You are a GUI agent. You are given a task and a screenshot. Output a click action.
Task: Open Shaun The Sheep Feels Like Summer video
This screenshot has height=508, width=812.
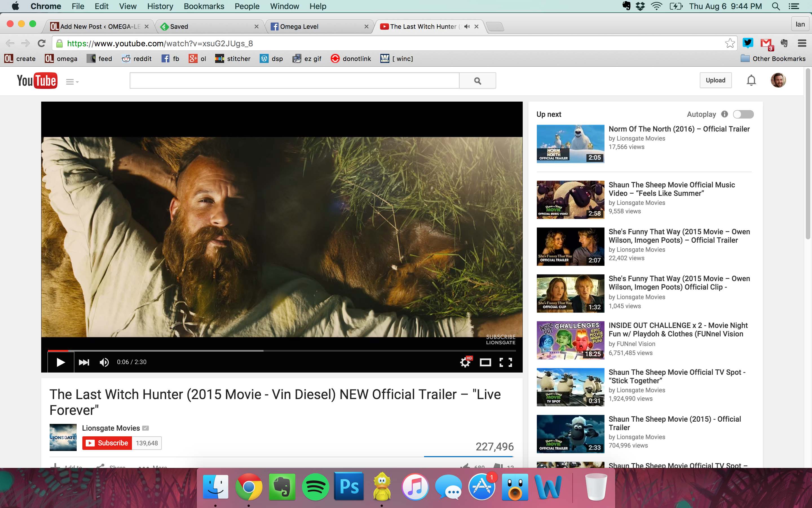[672, 189]
